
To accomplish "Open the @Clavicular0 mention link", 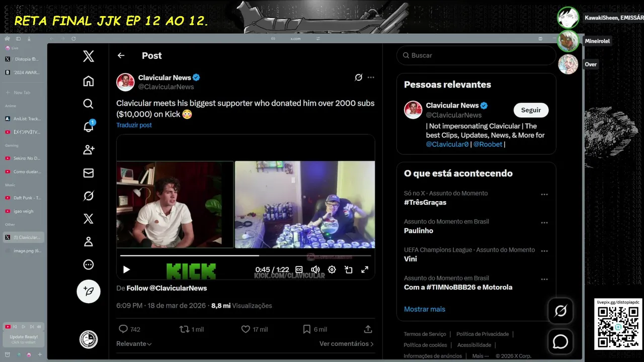I will point(447,144).
